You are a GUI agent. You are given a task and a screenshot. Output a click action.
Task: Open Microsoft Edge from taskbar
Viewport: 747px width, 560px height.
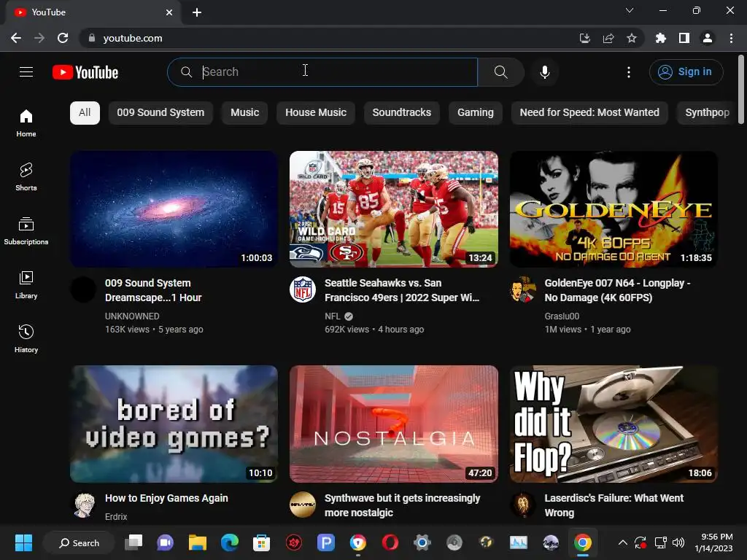point(229,542)
